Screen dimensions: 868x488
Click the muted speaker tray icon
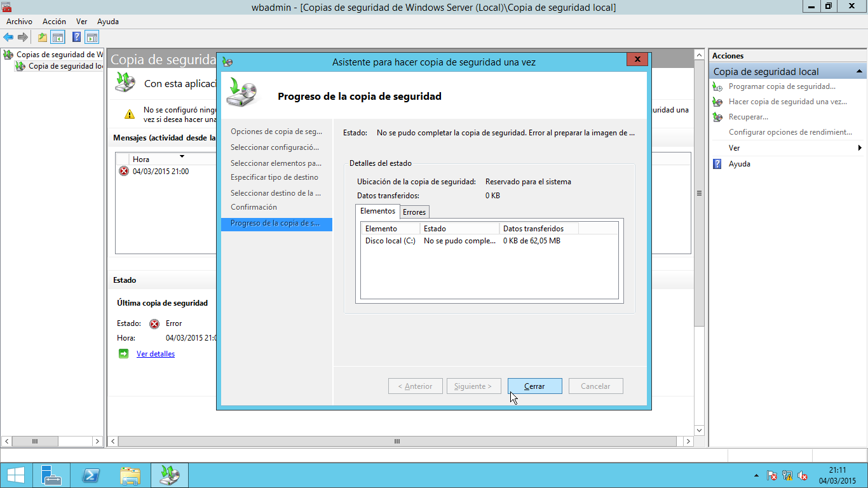point(803,475)
